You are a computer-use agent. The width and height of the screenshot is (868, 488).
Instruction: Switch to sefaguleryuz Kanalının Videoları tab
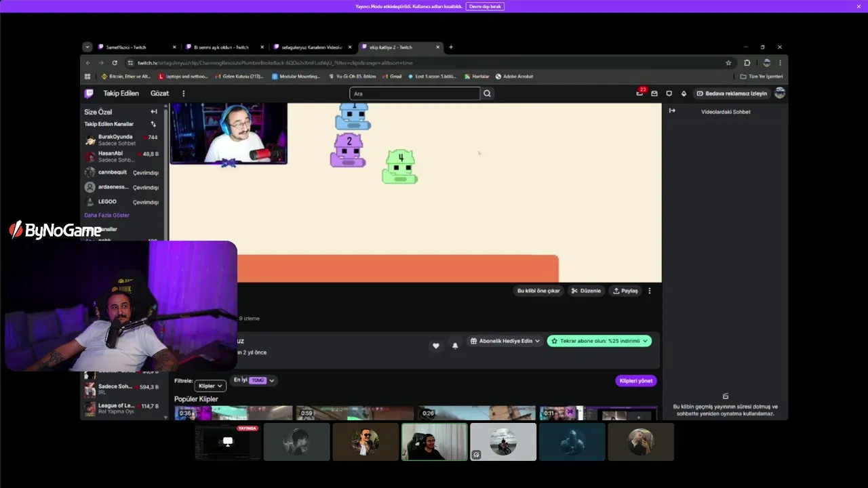pos(311,47)
